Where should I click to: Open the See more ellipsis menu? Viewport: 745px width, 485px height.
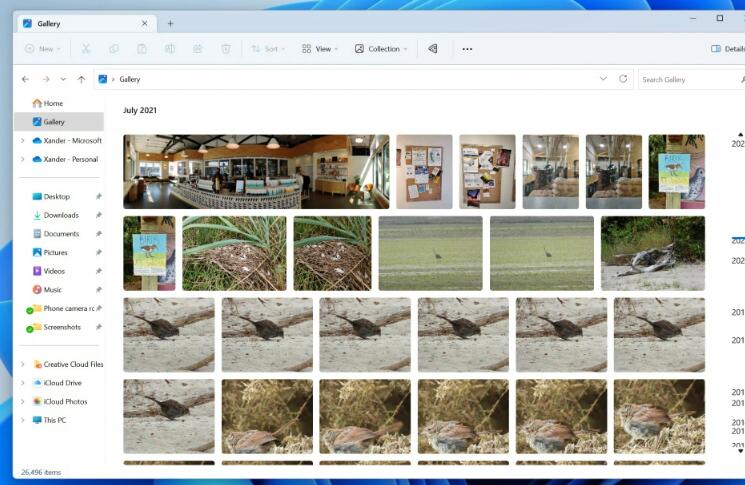point(467,49)
